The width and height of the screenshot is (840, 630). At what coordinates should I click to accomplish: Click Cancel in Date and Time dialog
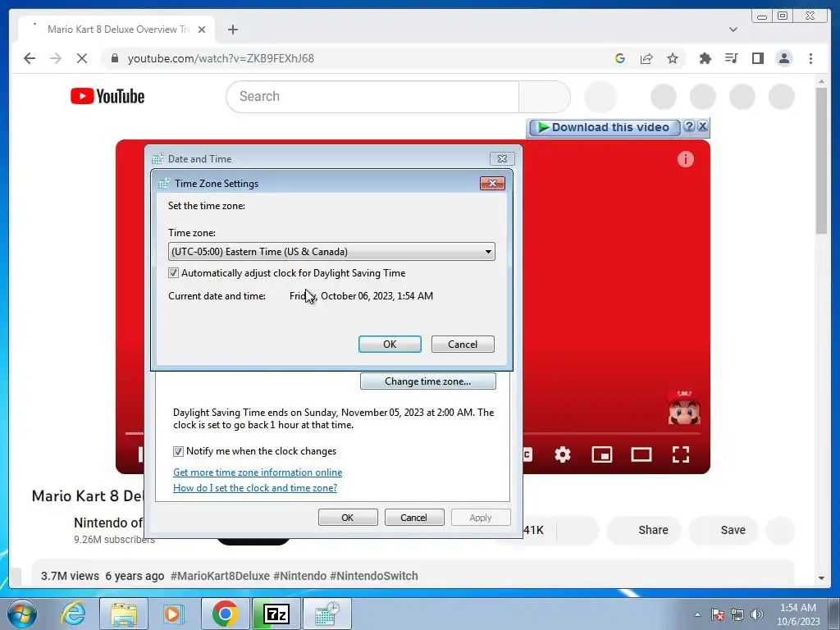(414, 518)
